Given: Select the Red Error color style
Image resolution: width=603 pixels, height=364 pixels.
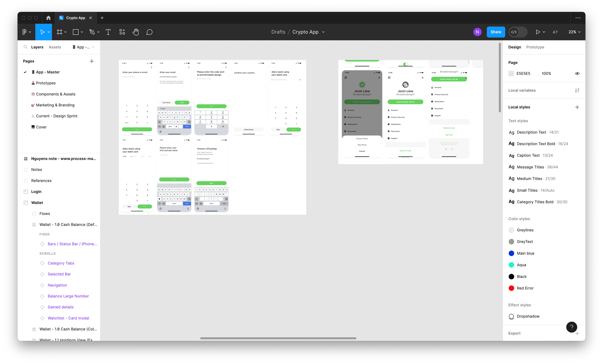Looking at the screenshot, I should point(525,288).
